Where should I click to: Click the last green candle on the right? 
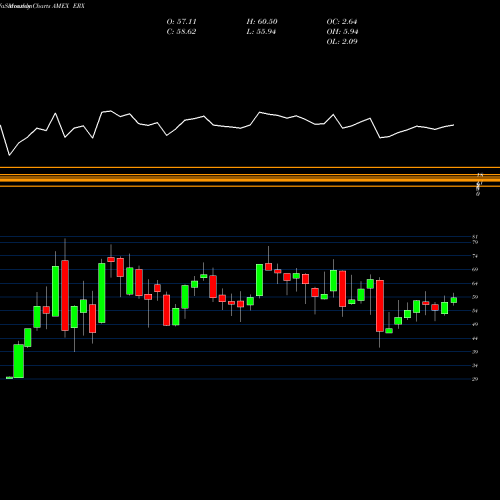(454, 300)
